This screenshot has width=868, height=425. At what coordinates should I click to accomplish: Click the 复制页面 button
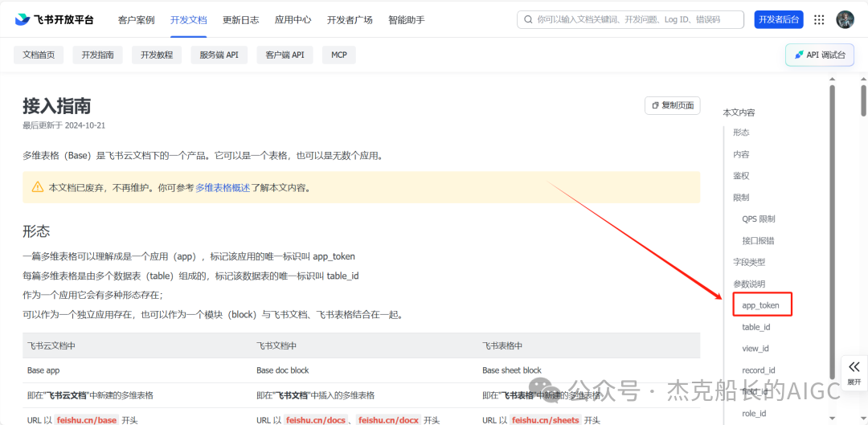click(x=673, y=106)
